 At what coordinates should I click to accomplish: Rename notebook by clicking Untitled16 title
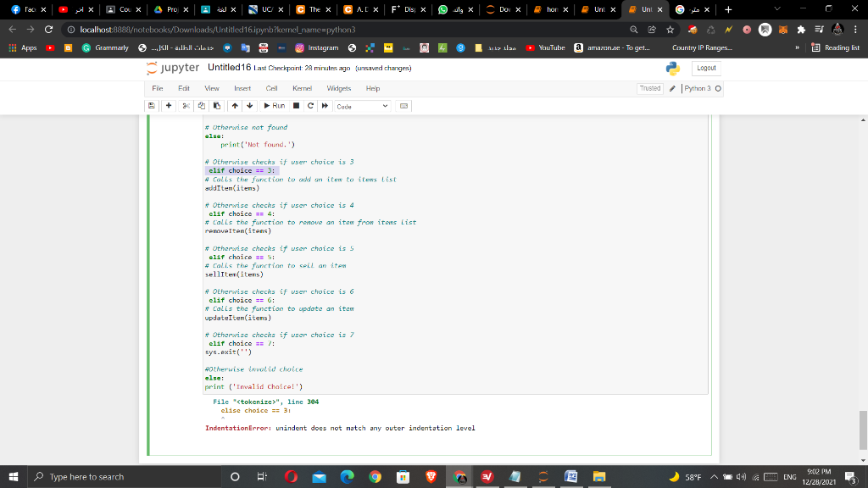click(x=229, y=68)
